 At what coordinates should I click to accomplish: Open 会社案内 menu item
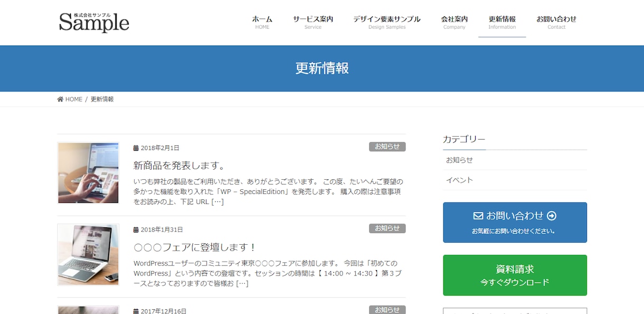[x=454, y=22]
